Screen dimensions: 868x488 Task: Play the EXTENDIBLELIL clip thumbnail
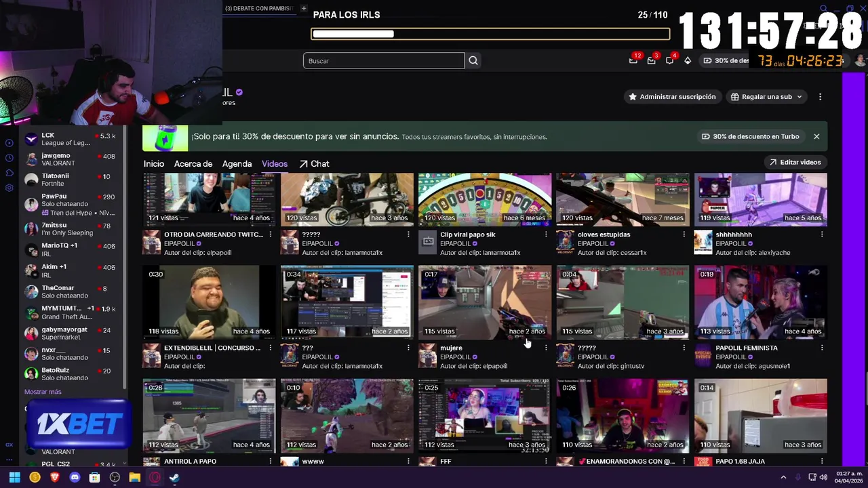(209, 302)
